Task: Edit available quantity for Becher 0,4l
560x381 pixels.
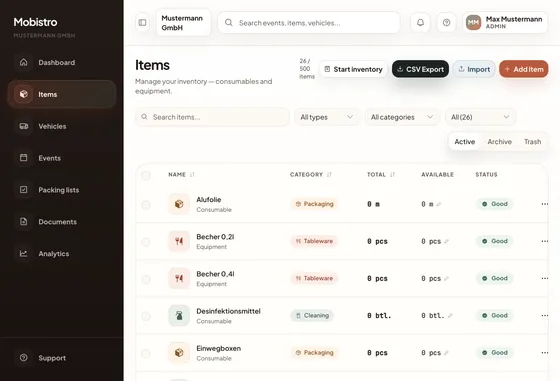Action: tap(446, 279)
